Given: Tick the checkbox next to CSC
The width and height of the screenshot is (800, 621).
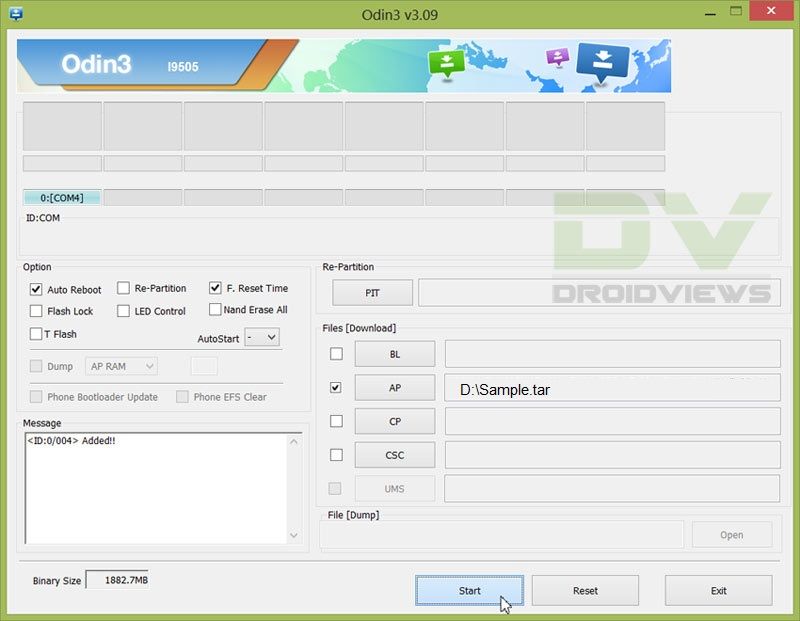Looking at the screenshot, I should coord(336,455).
